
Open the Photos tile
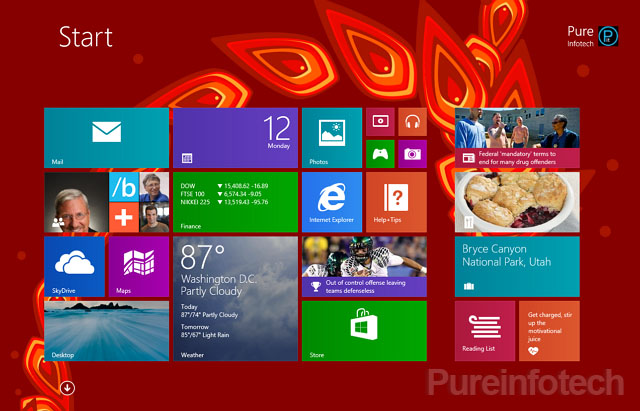331,137
